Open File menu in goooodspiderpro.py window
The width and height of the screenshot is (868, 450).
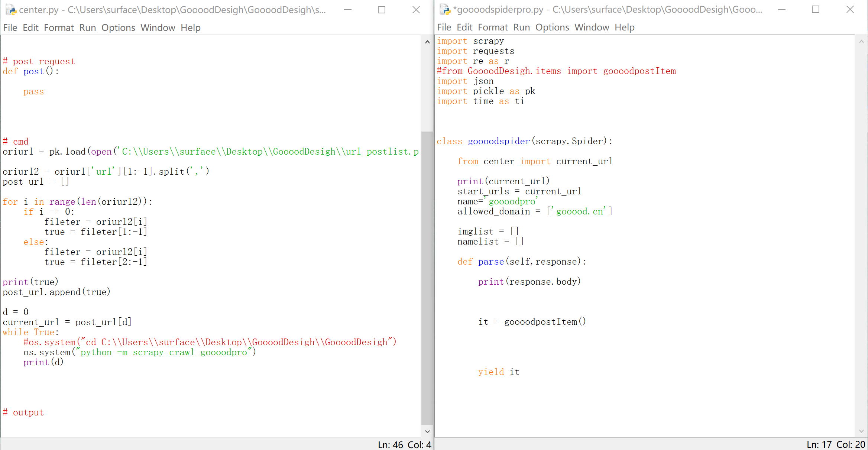click(444, 27)
